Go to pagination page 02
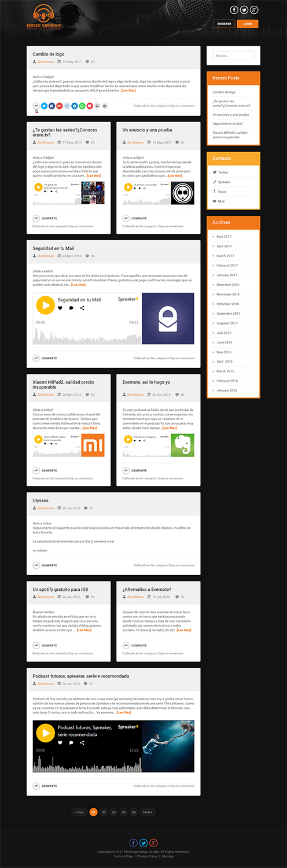This screenshot has width=287, height=868. click(x=104, y=812)
